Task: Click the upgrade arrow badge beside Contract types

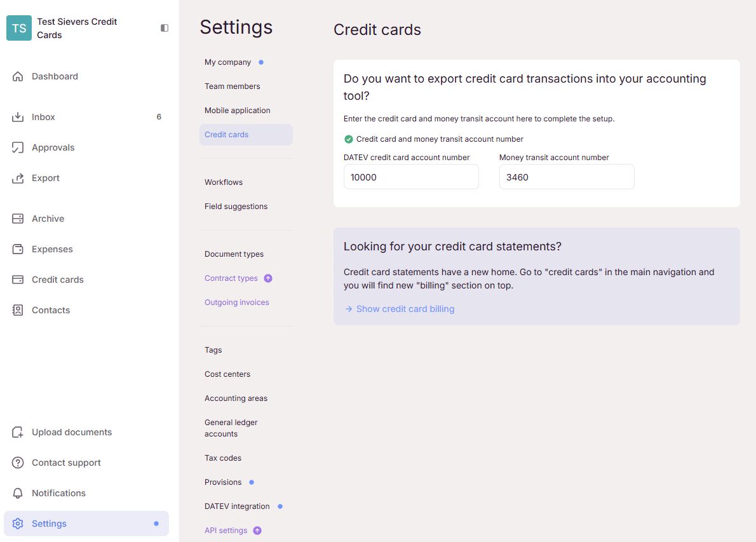Action: click(268, 278)
